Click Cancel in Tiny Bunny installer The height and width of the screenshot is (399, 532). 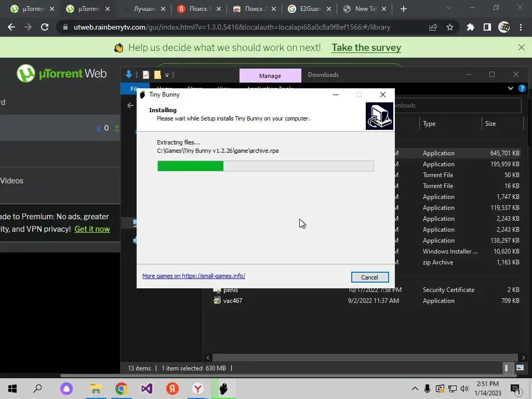tap(370, 277)
